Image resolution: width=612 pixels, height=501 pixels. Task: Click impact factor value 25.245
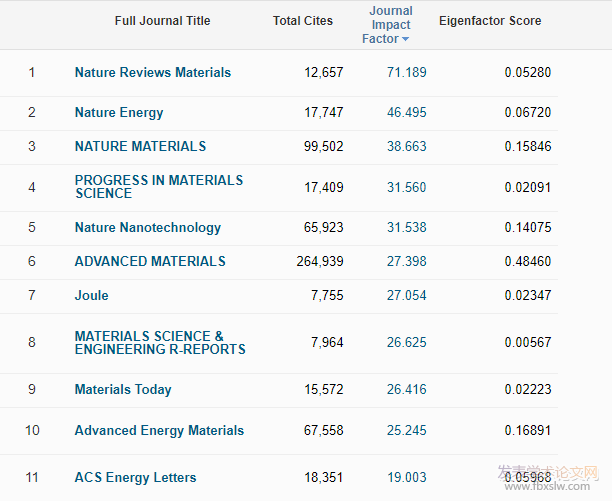click(407, 431)
